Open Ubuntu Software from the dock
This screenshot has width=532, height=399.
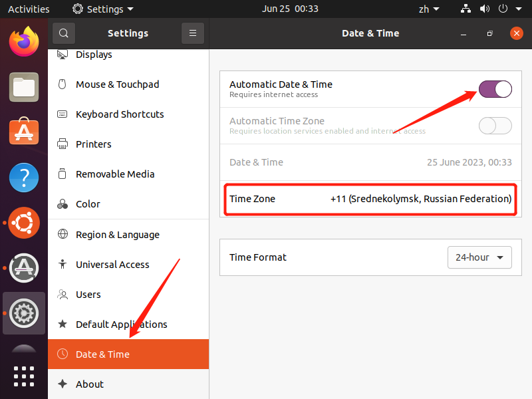point(24,132)
